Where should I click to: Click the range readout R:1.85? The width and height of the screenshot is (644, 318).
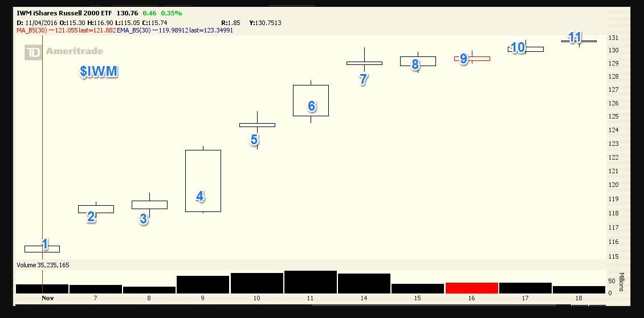coord(231,23)
